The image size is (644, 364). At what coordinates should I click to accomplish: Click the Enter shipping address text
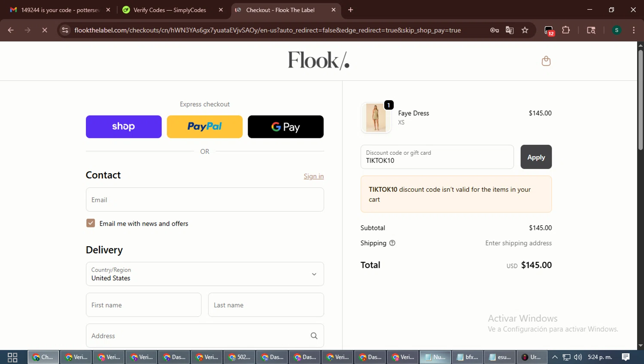click(x=518, y=243)
